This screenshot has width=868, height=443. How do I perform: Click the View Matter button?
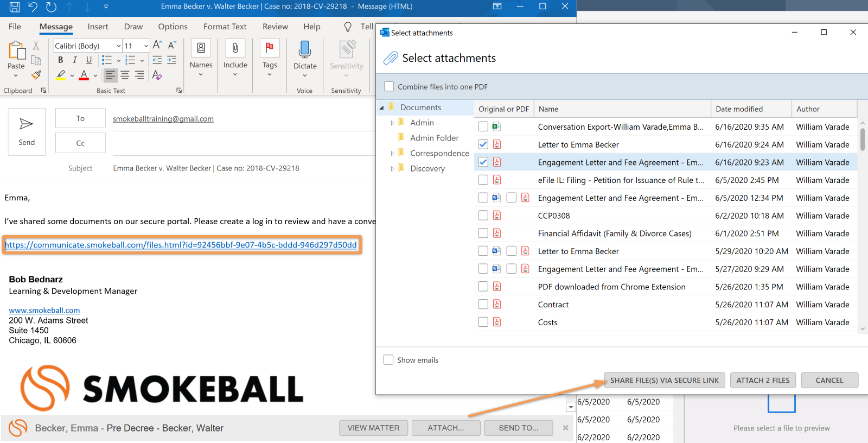tap(373, 428)
